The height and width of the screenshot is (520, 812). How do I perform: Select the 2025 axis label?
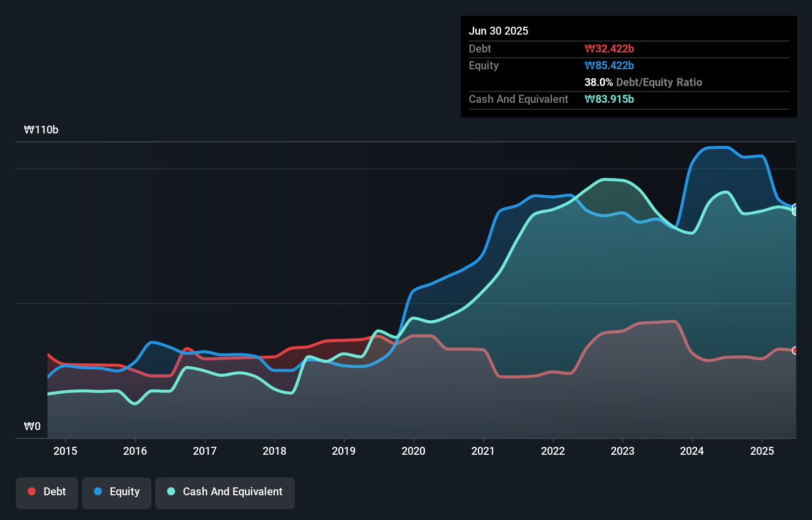click(x=762, y=451)
